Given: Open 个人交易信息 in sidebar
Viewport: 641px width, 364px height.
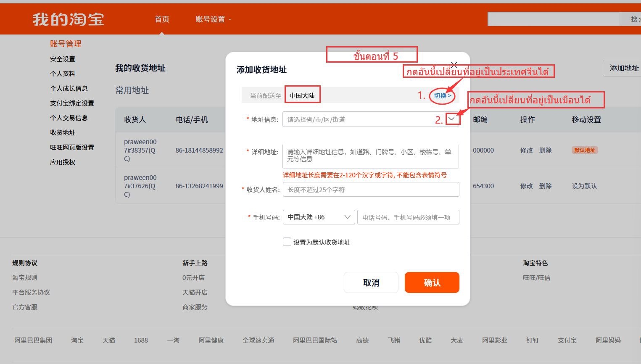Looking at the screenshot, I should tap(69, 118).
